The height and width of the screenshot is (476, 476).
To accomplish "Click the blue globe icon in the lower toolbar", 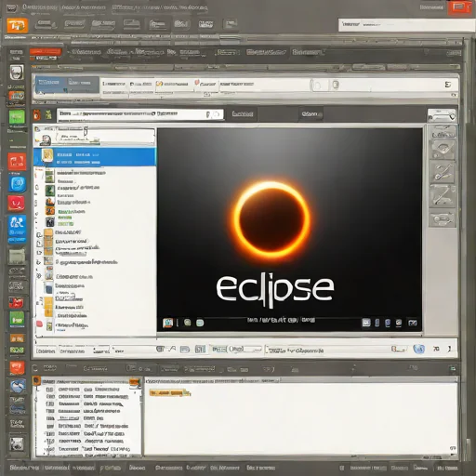I will point(419,350).
